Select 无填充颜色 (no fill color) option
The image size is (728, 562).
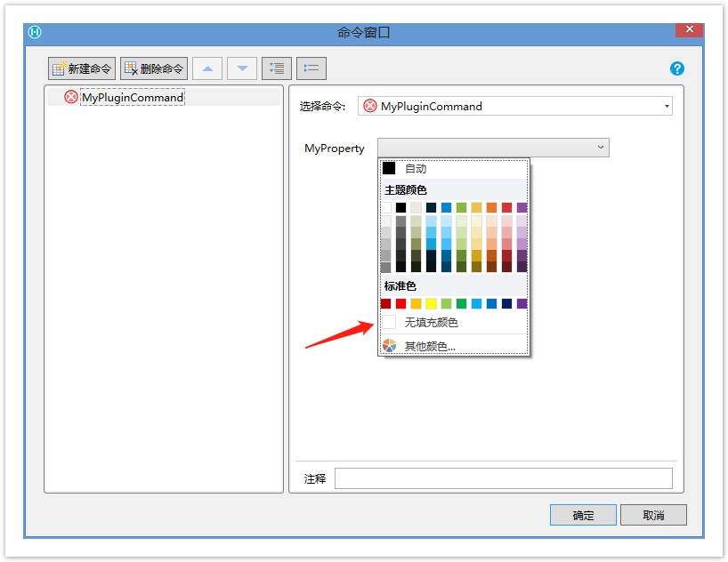point(431,322)
